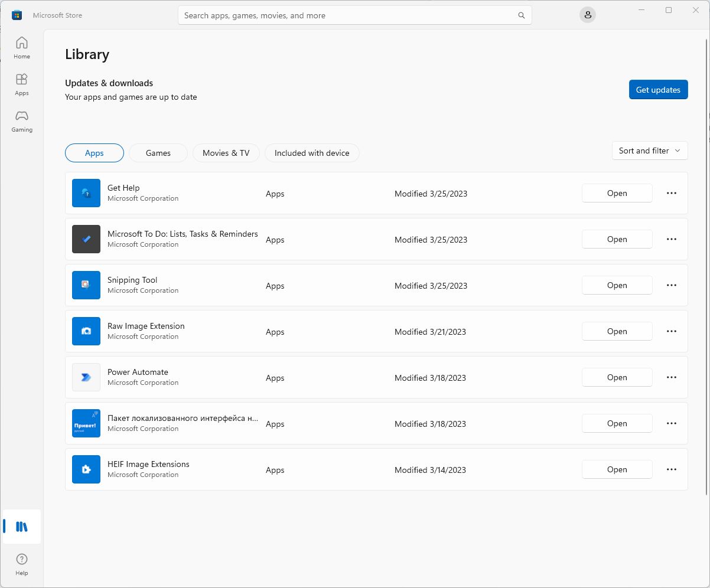Open the Get Help app

(x=617, y=193)
